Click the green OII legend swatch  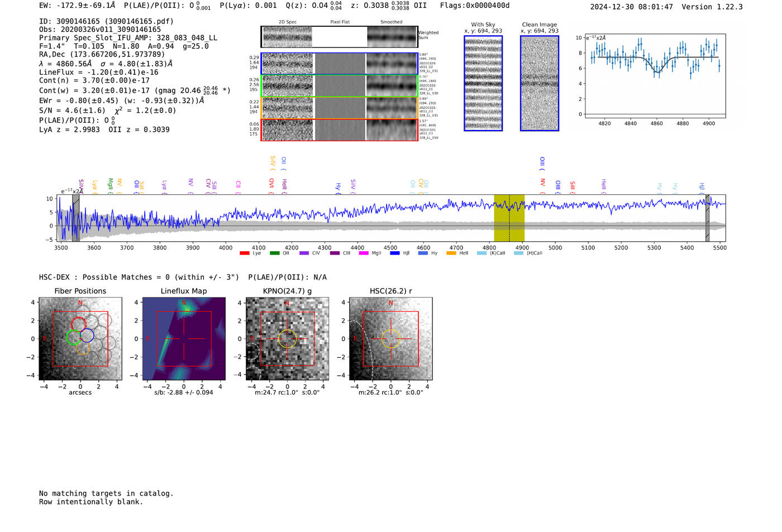[274, 253]
